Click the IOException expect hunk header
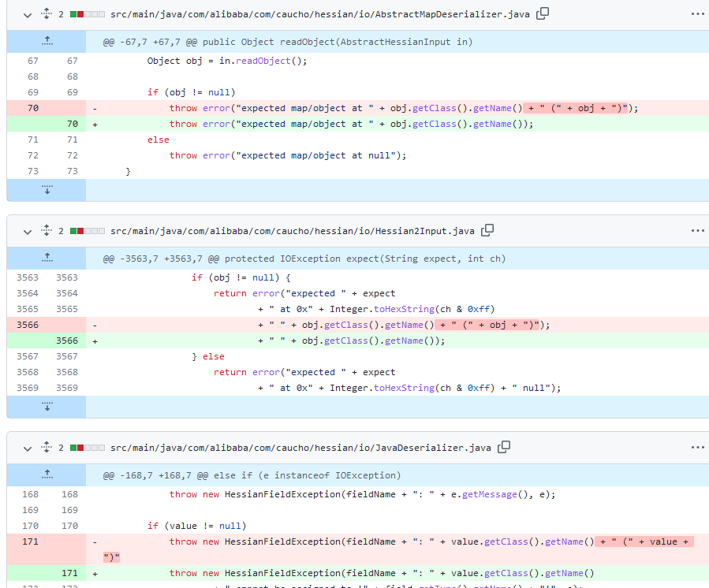709x588 pixels. point(304,259)
